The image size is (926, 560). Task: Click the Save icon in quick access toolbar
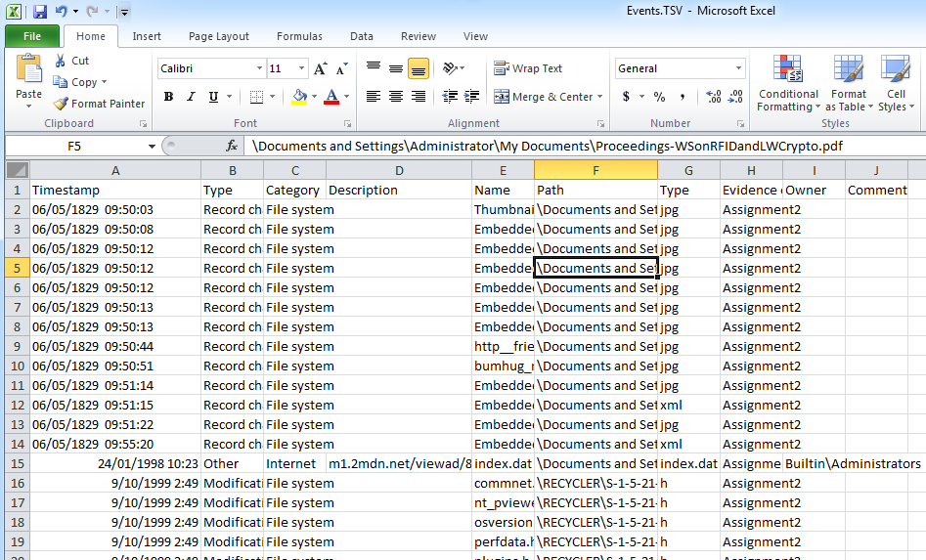39,11
